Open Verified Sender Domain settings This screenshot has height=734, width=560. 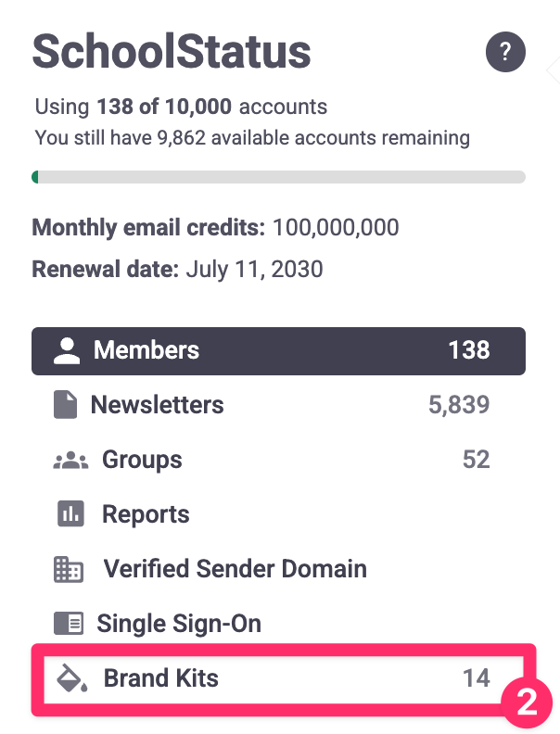[235, 569]
